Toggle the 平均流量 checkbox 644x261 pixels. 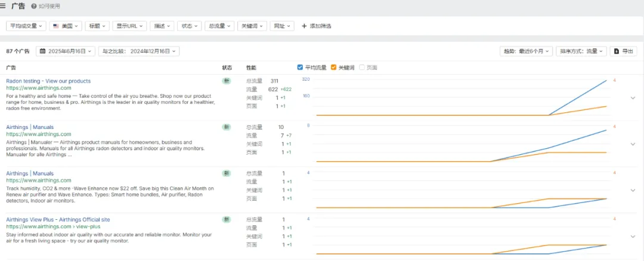point(300,67)
